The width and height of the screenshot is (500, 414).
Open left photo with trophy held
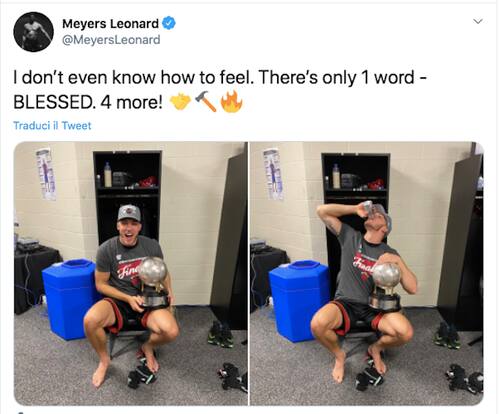[x=131, y=273]
